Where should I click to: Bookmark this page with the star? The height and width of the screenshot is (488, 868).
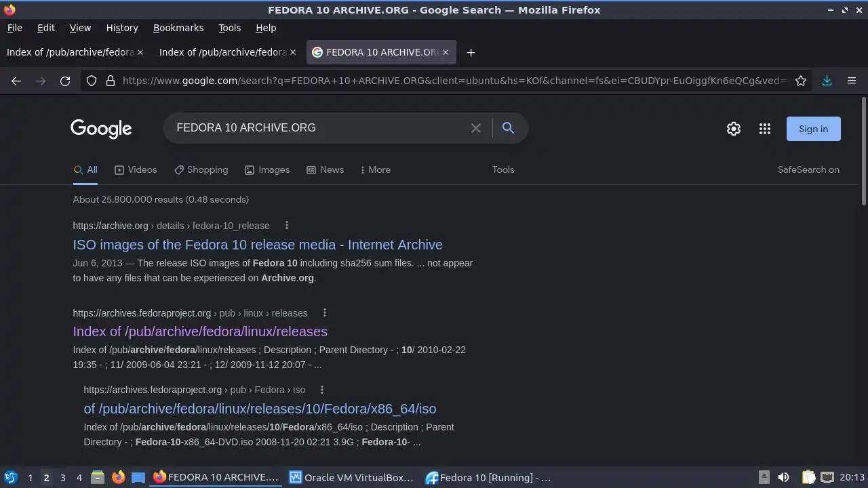[801, 81]
